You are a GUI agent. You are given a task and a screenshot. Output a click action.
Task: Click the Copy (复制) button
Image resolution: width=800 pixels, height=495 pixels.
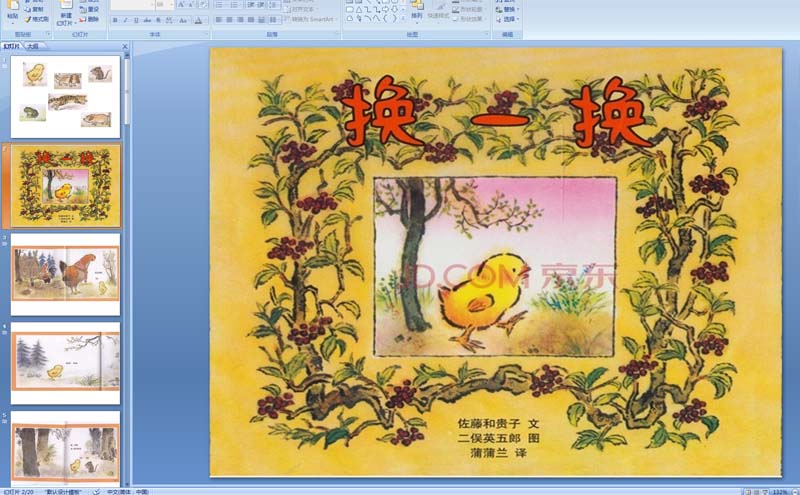(34, 9)
